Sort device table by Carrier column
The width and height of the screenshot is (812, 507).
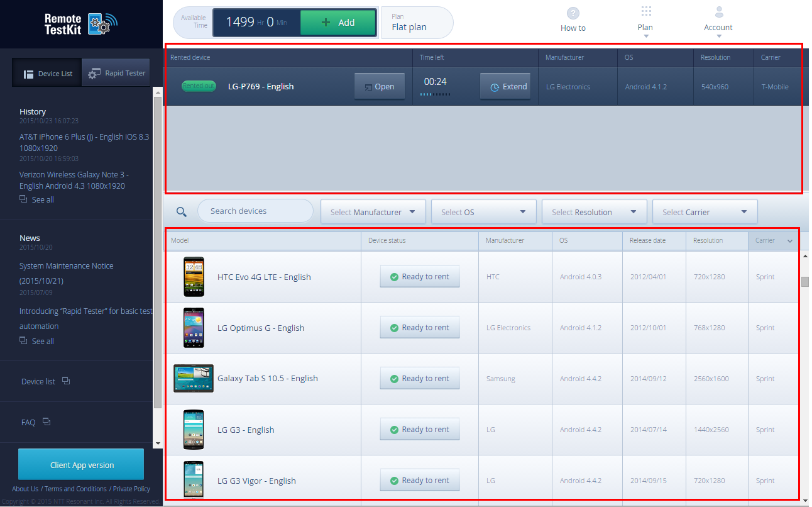[773, 240]
